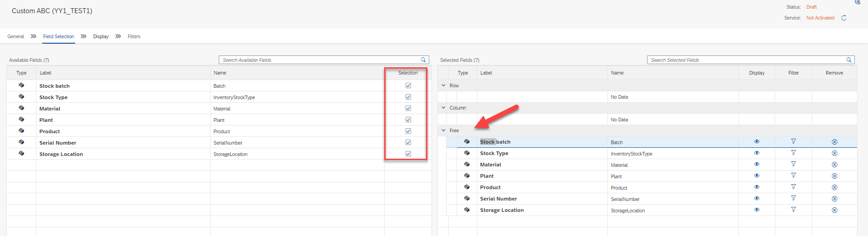
Task: Click type icon of available Plant row
Action: (x=21, y=119)
